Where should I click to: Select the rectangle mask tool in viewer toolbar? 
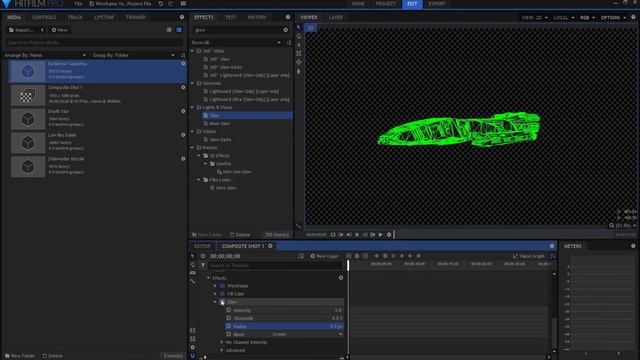(299, 53)
